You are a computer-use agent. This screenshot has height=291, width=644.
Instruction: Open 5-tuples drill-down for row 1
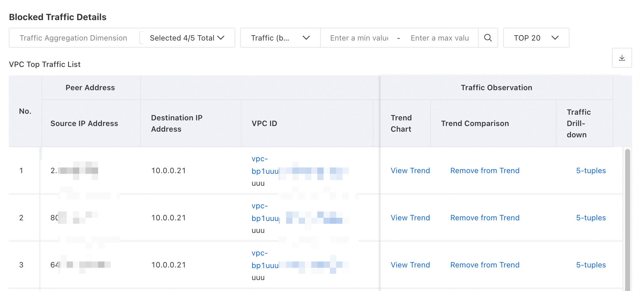(x=591, y=171)
